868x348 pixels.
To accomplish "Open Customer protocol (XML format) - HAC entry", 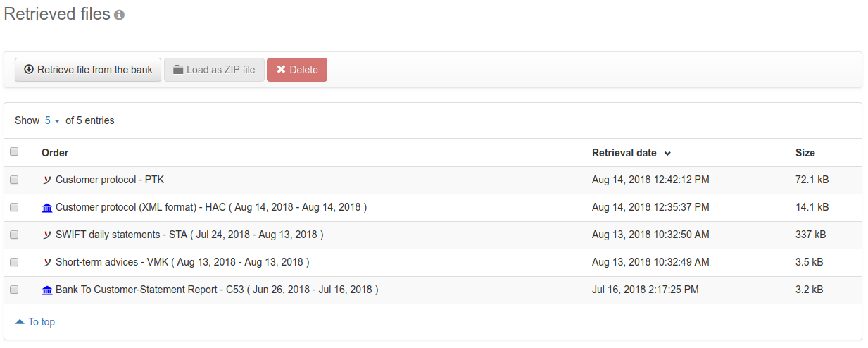I will [211, 207].
